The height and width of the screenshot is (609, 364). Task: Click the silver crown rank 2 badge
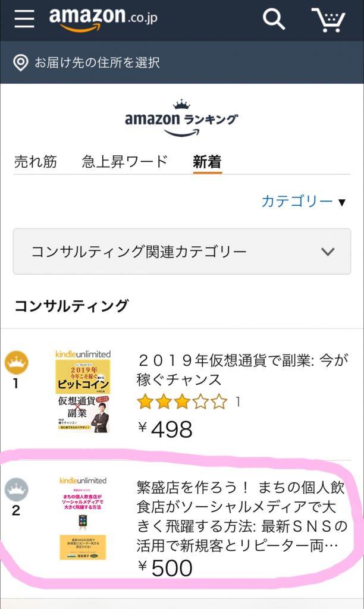click(17, 490)
